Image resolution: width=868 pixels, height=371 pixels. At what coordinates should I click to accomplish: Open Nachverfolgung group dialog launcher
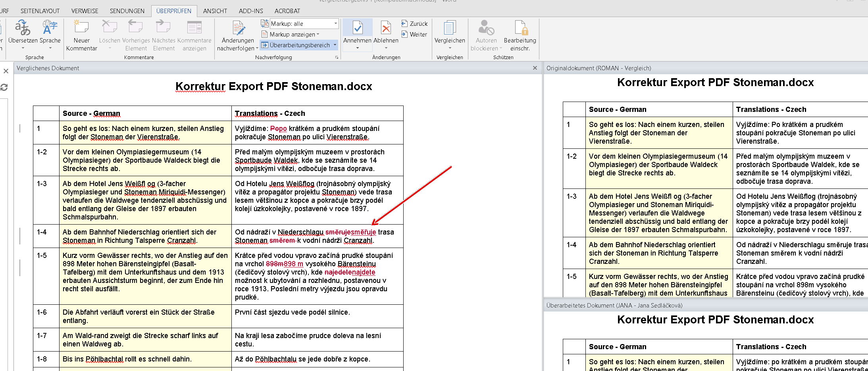337,58
